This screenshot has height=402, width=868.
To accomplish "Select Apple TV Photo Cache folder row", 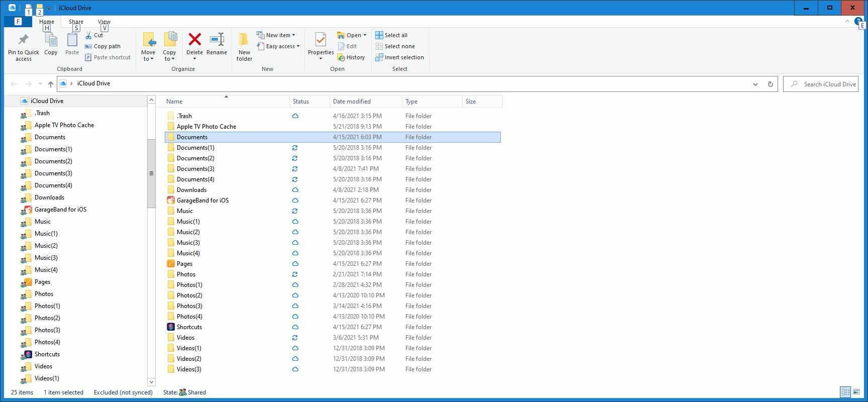I will tap(333, 127).
